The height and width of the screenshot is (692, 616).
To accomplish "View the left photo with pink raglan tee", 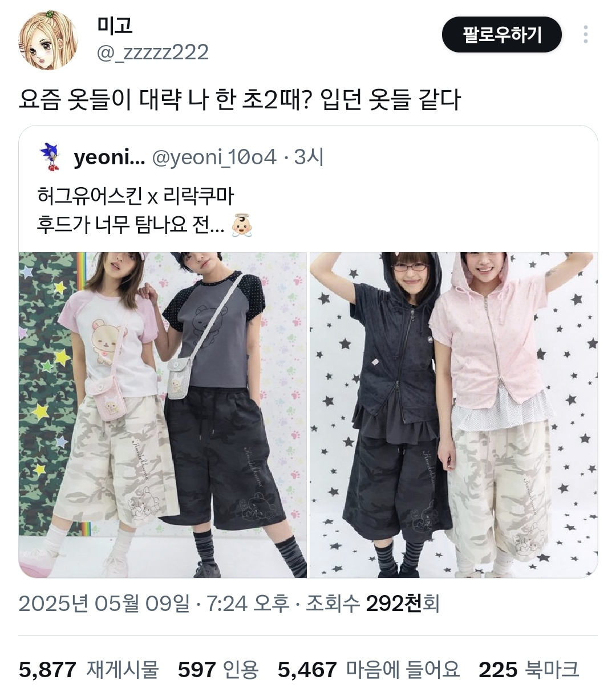I will tap(163, 415).
